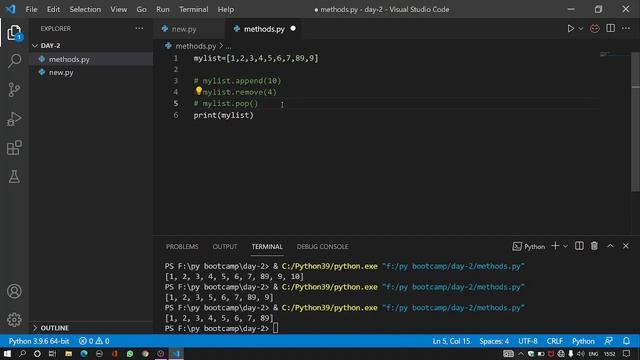Select the Python terminal shell label

tap(529, 247)
